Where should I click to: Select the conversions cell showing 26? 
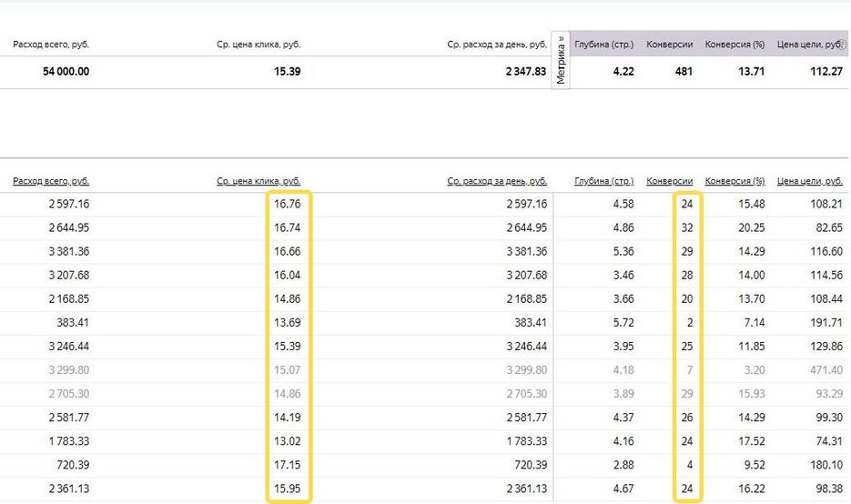[687, 418]
